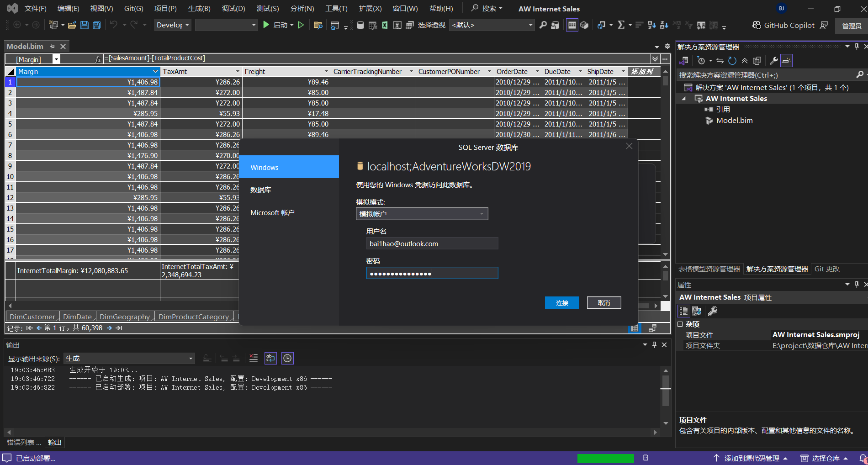
Task: Toggle timestamp clock icon in Output panel
Action: click(287, 358)
